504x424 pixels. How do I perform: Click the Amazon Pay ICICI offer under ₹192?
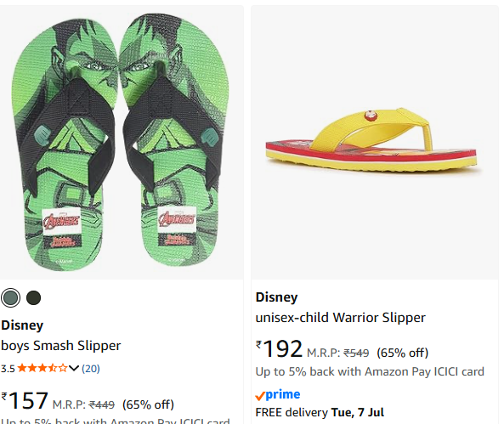[370, 371]
